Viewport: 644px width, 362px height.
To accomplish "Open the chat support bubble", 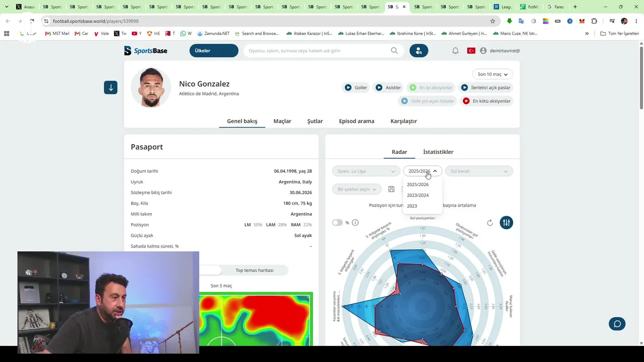I will (617, 323).
